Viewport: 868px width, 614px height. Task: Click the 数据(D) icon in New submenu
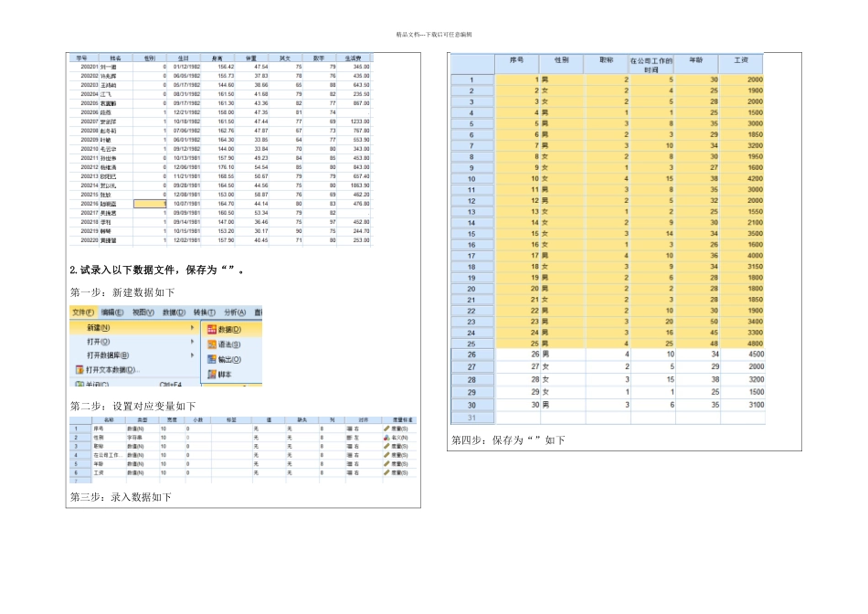pyautogui.click(x=211, y=329)
